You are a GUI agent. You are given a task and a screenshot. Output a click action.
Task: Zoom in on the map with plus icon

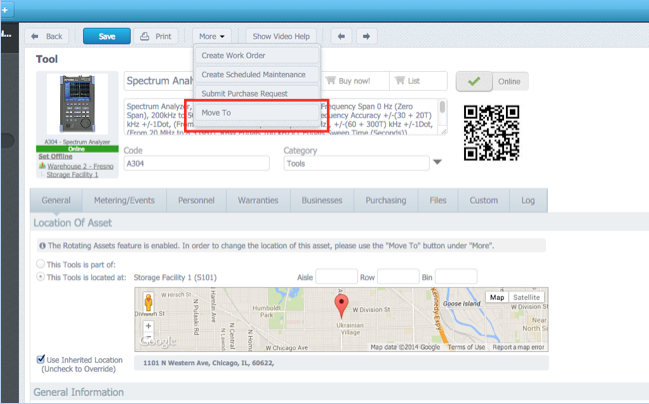click(149, 326)
